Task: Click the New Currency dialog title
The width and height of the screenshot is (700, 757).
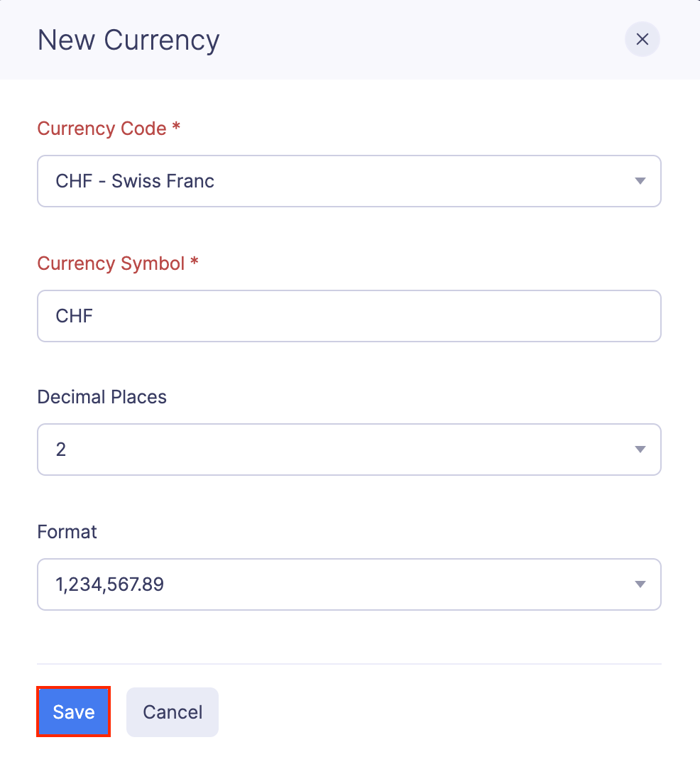Action: click(x=128, y=40)
